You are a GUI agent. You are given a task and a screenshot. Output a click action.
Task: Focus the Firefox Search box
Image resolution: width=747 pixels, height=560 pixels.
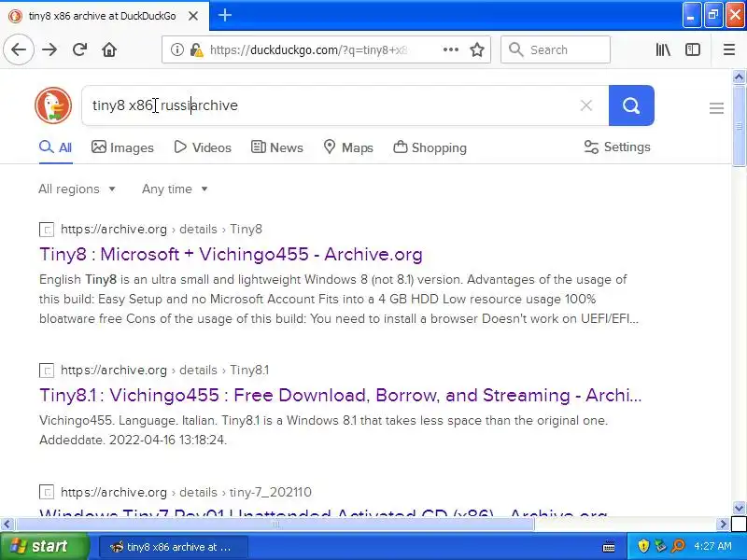tap(556, 49)
